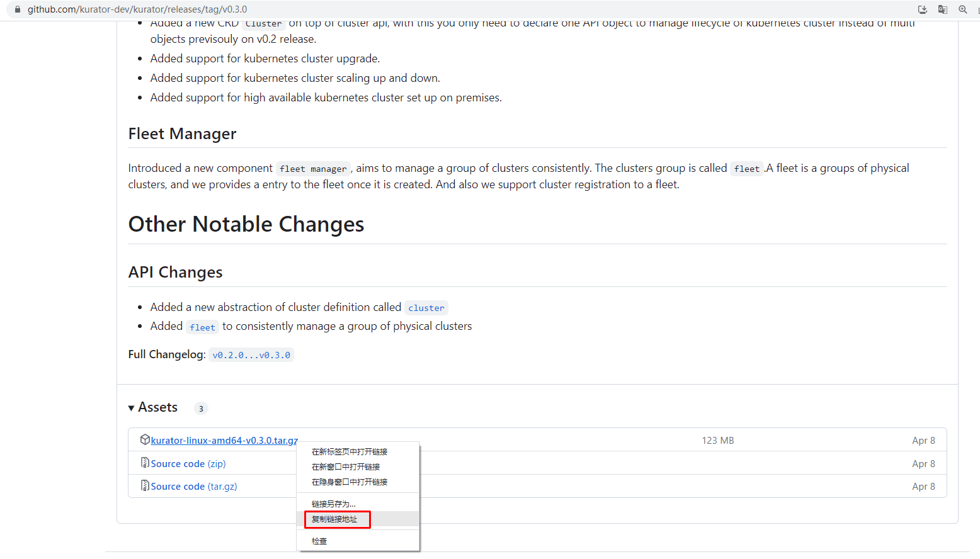Click the lock icon beside the URL

pyautogui.click(x=18, y=9)
